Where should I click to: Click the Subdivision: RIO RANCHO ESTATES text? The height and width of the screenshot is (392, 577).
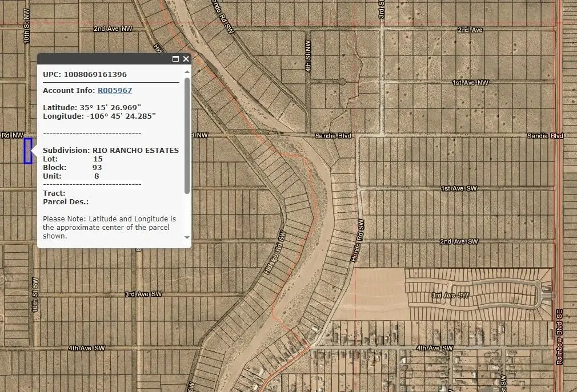pos(110,150)
